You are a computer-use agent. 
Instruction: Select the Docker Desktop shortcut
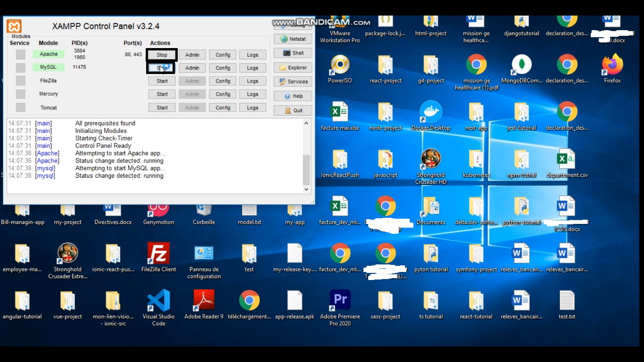(x=431, y=116)
